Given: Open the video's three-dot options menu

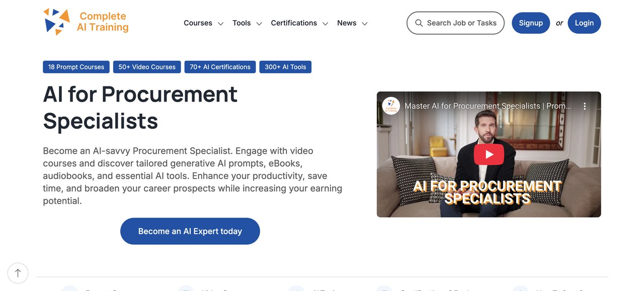Looking at the screenshot, I should (x=585, y=106).
